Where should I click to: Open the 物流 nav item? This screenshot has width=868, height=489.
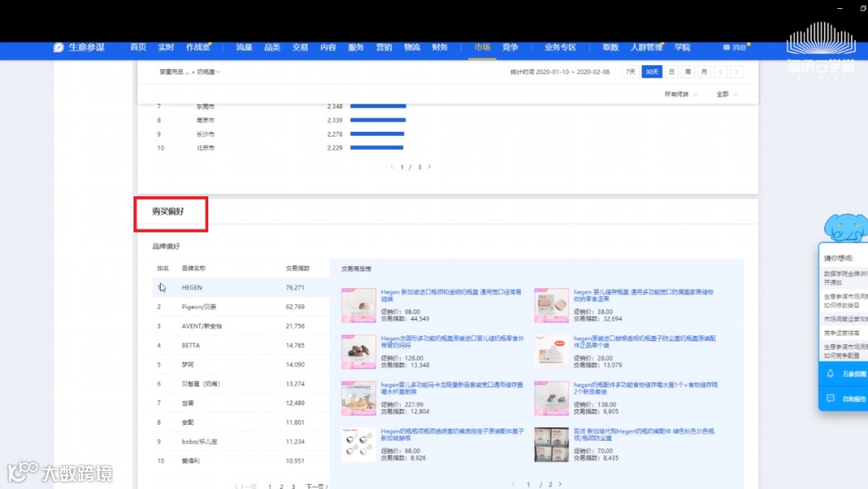[411, 47]
